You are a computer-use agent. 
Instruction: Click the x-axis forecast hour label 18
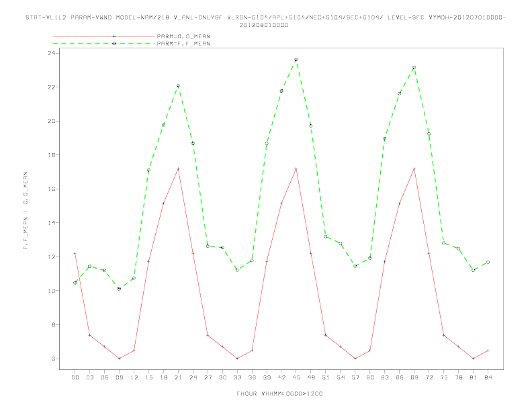click(x=163, y=377)
